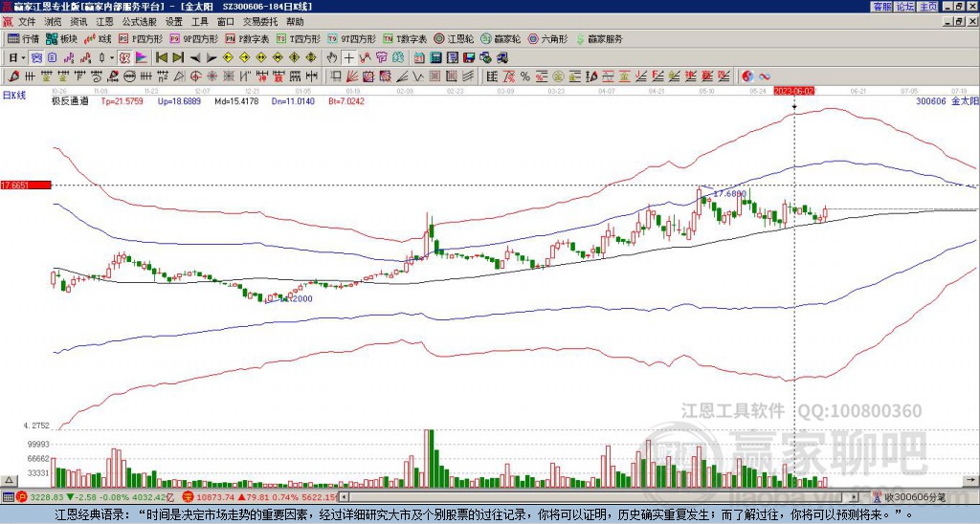Expand the candlestick style dropdown arrow
Viewport: 980px width, 524px height.
[112, 58]
